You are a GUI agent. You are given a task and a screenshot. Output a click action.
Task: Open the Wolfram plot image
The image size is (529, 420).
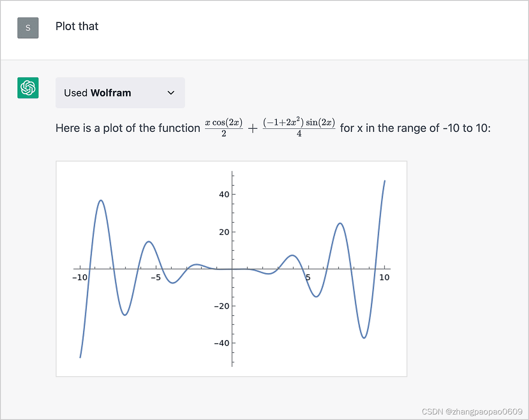(x=231, y=269)
